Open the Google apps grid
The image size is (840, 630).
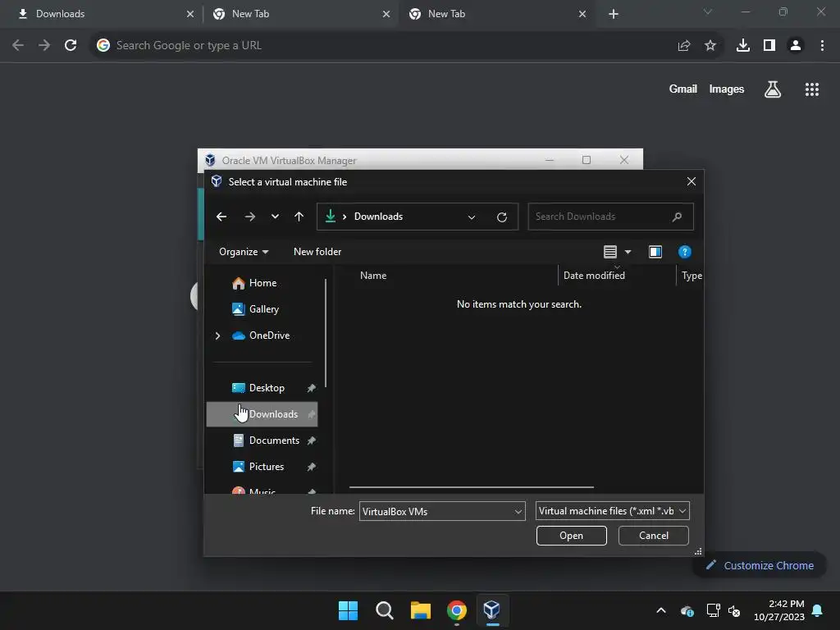(812, 89)
